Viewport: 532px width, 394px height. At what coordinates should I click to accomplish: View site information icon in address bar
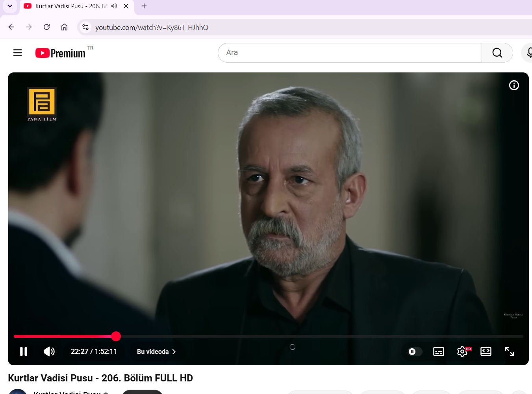tap(85, 27)
